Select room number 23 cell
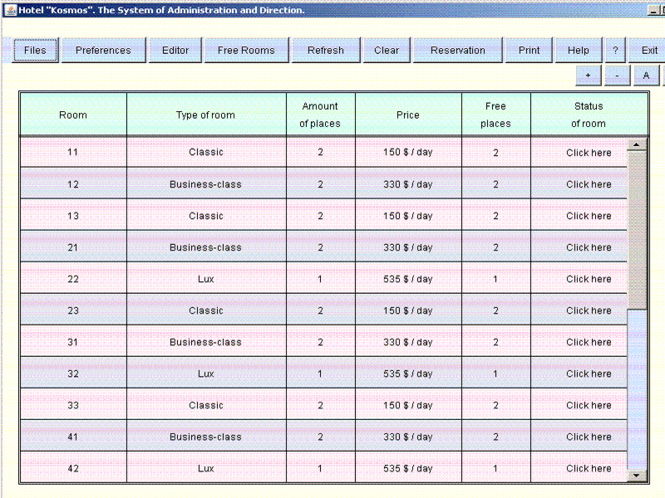 (x=73, y=311)
